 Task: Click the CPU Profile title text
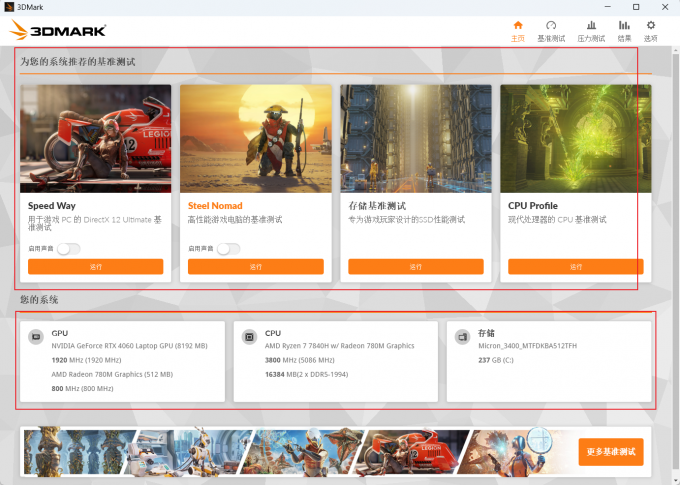[533, 206]
